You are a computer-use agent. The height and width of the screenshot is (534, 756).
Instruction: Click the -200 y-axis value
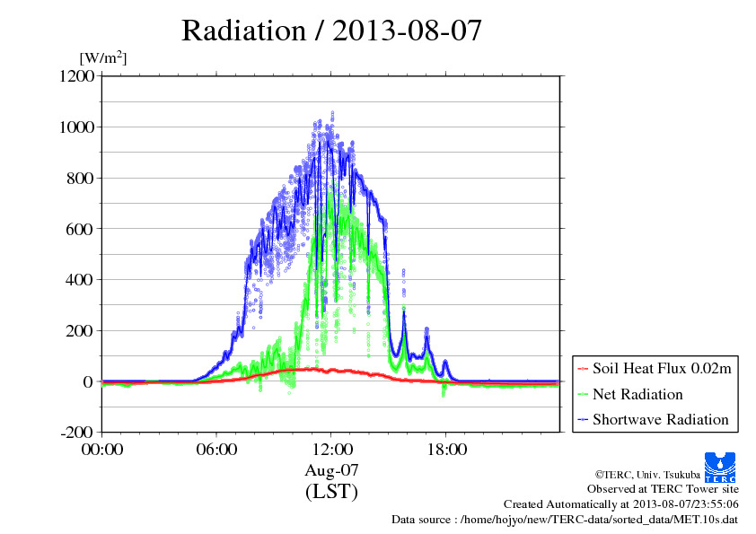[x=77, y=432]
